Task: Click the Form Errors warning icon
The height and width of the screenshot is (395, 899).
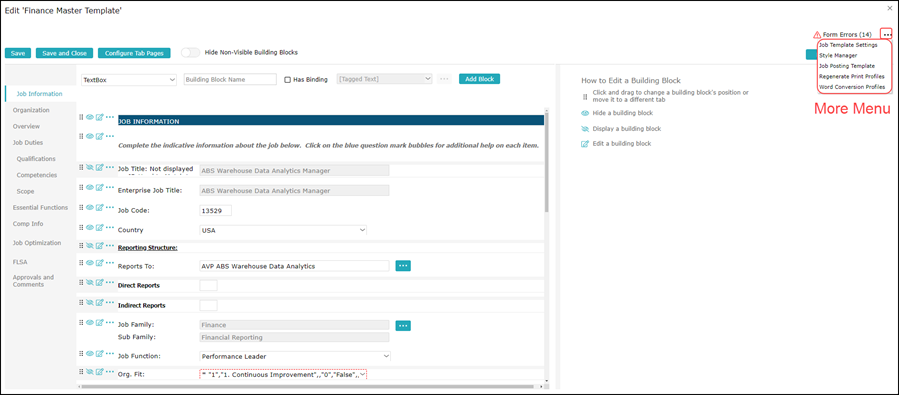Action: (x=817, y=35)
